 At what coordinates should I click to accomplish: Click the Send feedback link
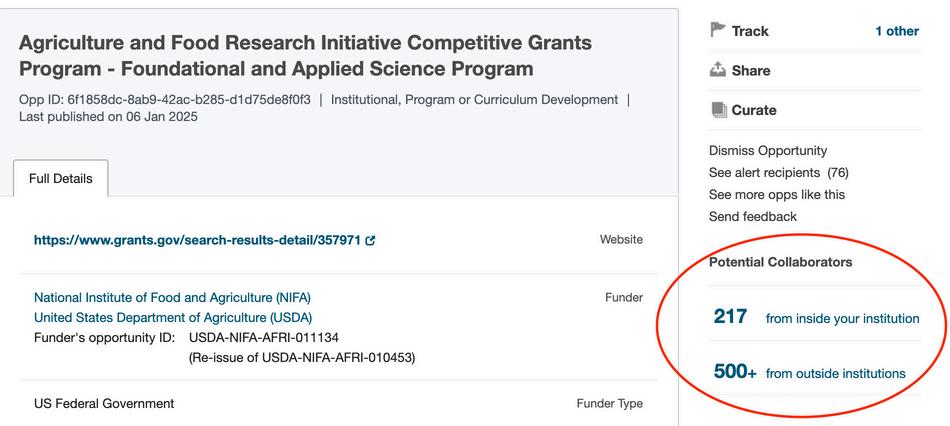(x=752, y=217)
